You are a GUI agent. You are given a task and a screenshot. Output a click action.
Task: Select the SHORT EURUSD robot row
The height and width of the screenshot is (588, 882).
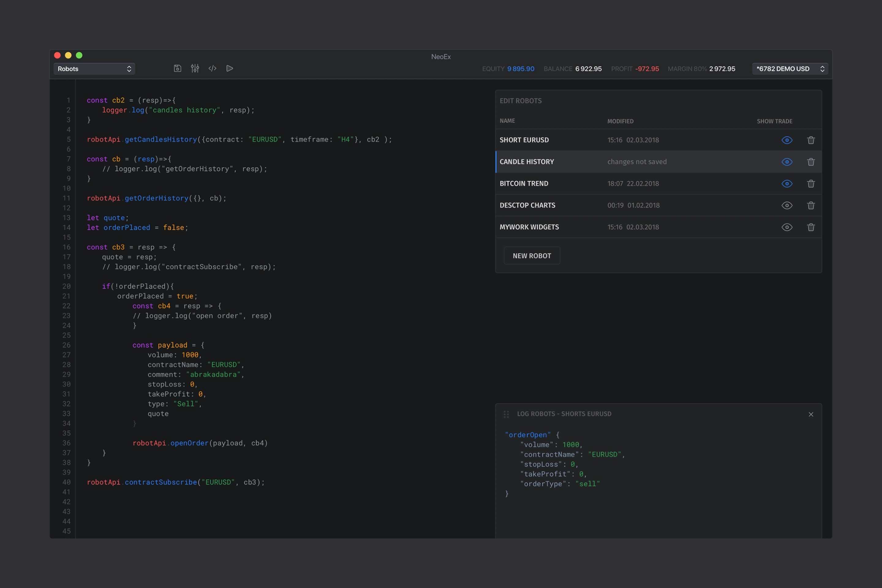tap(658, 140)
